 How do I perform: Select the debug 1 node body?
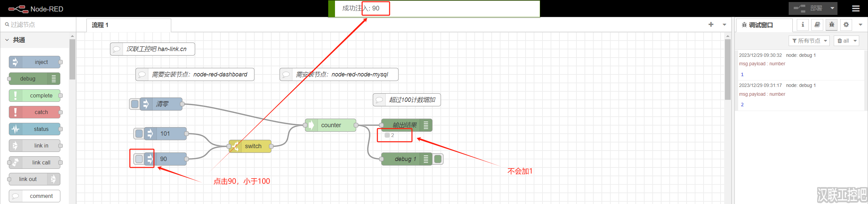pyautogui.click(x=407, y=159)
